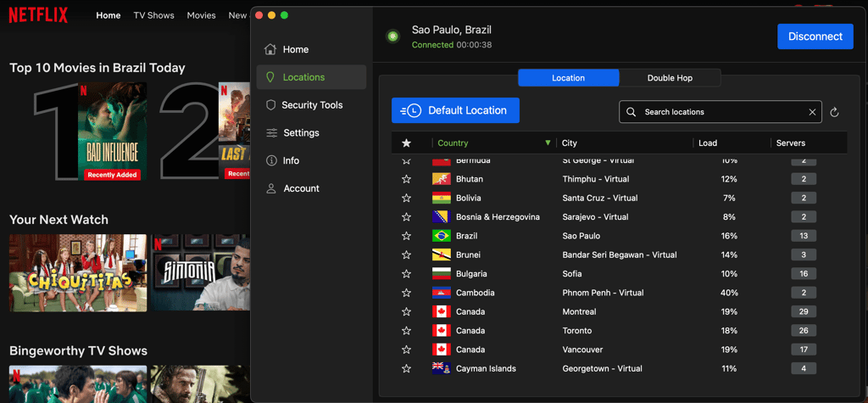Open the Sintonia show thumbnail
This screenshot has width=868, height=403.
click(200, 272)
